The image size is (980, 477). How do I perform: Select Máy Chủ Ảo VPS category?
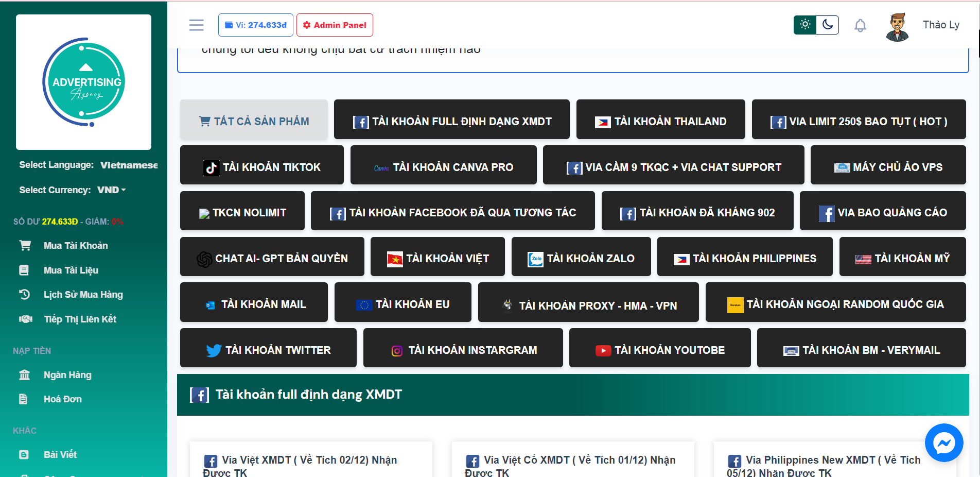pyautogui.click(x=888, y=165)
